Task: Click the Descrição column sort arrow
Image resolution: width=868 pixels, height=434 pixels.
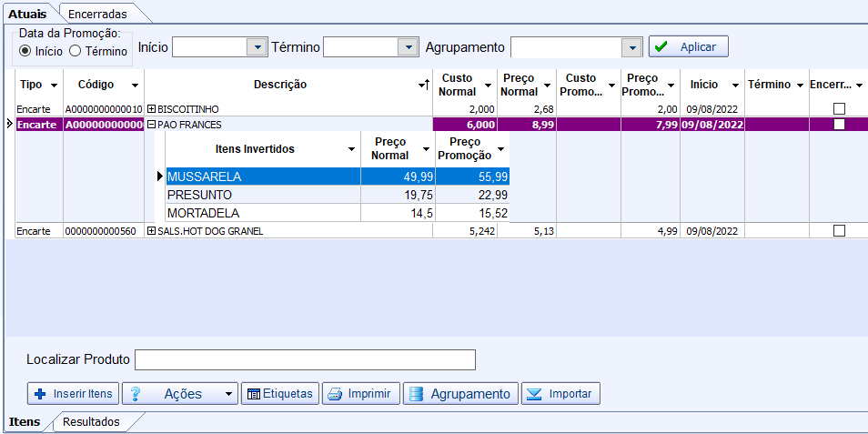Action: pyautogui.click(x=423, y=85)
